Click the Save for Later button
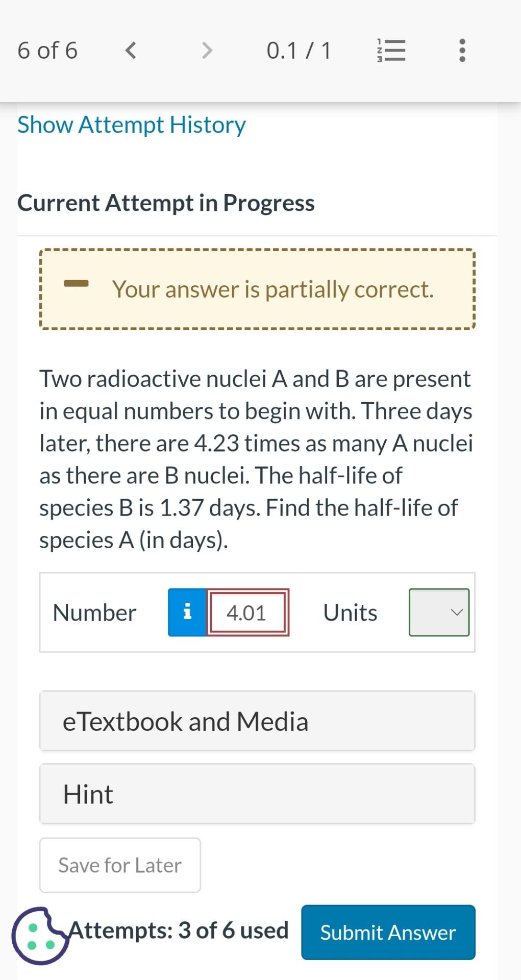521x980 pixels. pos(119,865)
